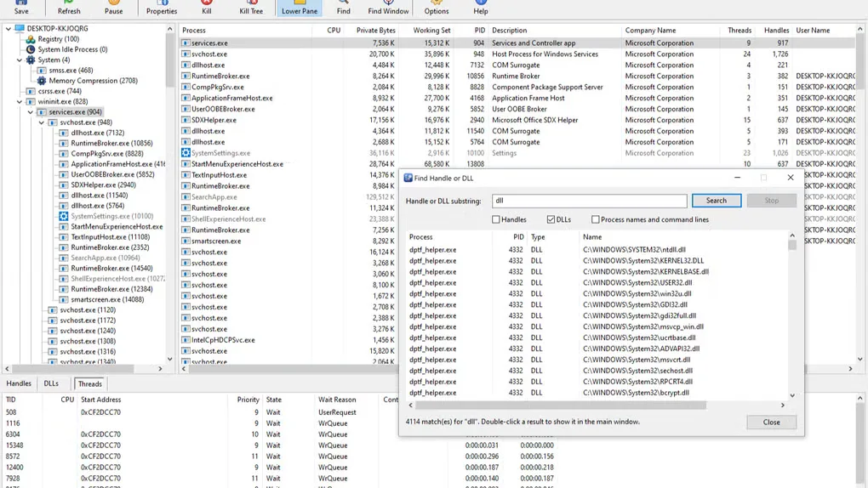This screenshot has width=868, height=488.
Task: Select smartscreen.exe in process list
Action: coord(216,241)
